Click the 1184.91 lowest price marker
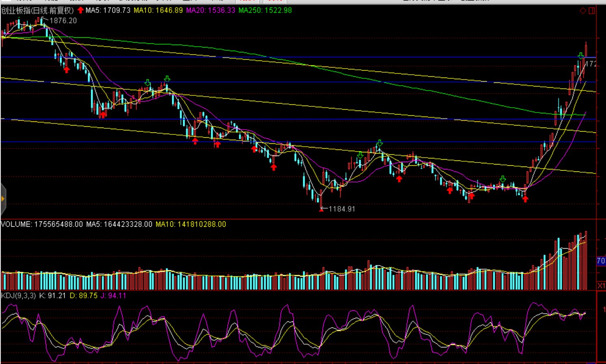The height and width of the screenshot is (364, 606). click(x=341, y=209)
